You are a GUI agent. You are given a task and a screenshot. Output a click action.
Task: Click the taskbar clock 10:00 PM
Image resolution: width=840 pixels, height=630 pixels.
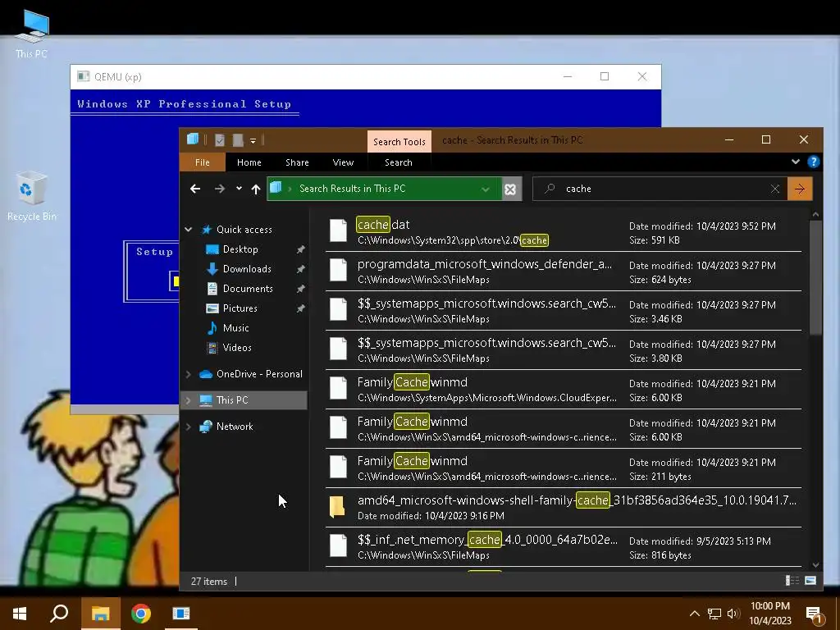point(769,614)
